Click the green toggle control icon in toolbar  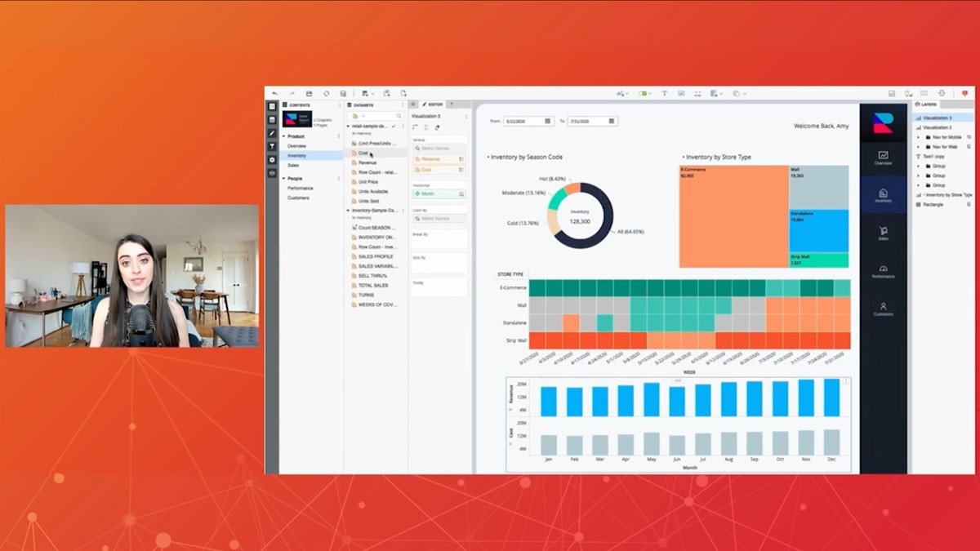644,94
